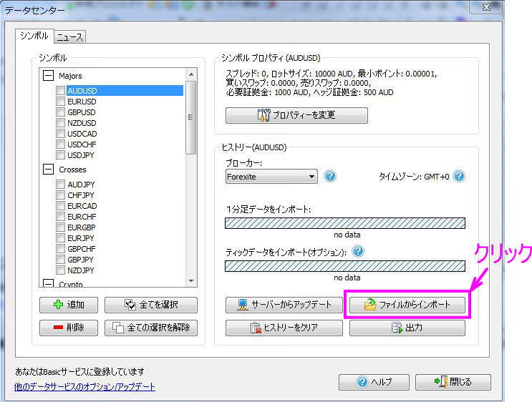Screen dimensions: 532x402
Task: Click symbol list scroll down arrow
Action: (x=191, y=281)
